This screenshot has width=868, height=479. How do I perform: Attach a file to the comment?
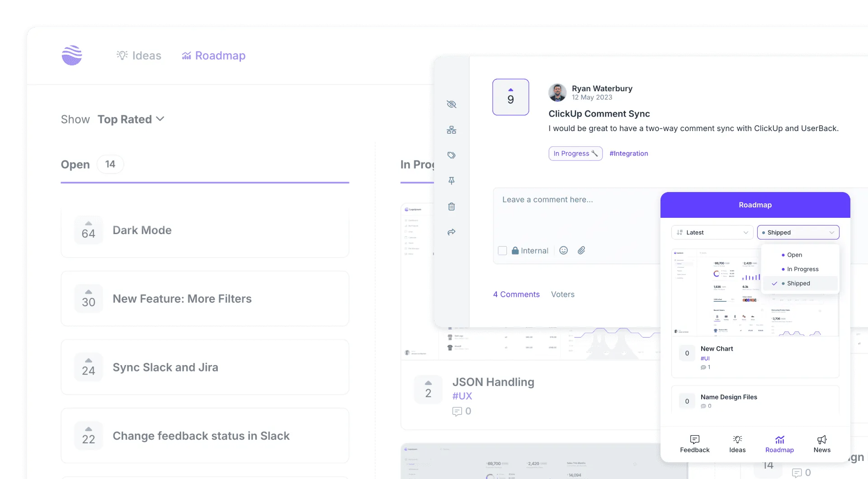[x=582, y=250]
